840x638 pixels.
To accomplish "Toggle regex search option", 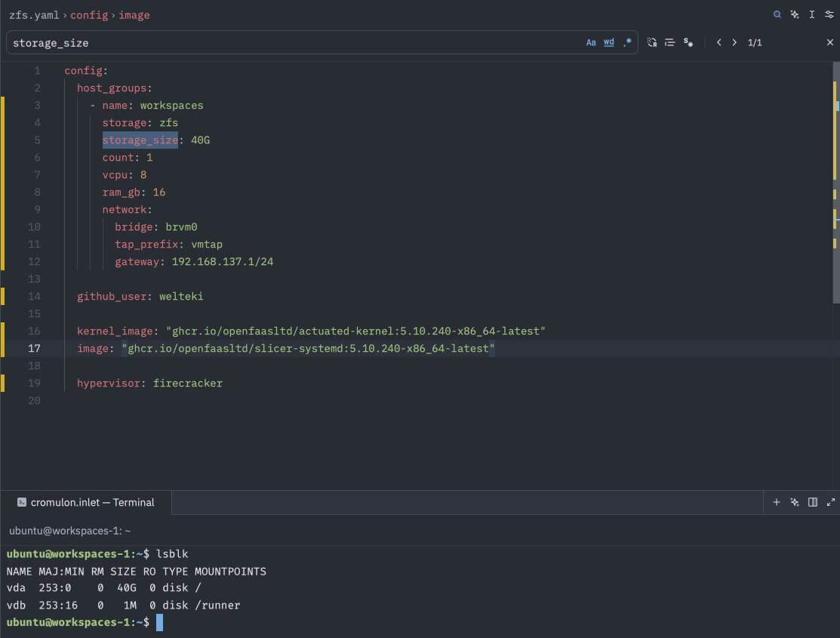I will [x=627, y=42].
